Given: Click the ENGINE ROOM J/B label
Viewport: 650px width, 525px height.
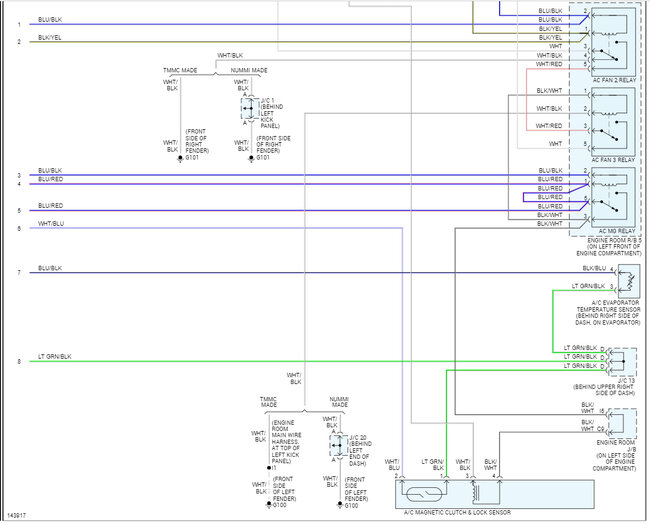Looking at the screenshot, I should [614, 455].
